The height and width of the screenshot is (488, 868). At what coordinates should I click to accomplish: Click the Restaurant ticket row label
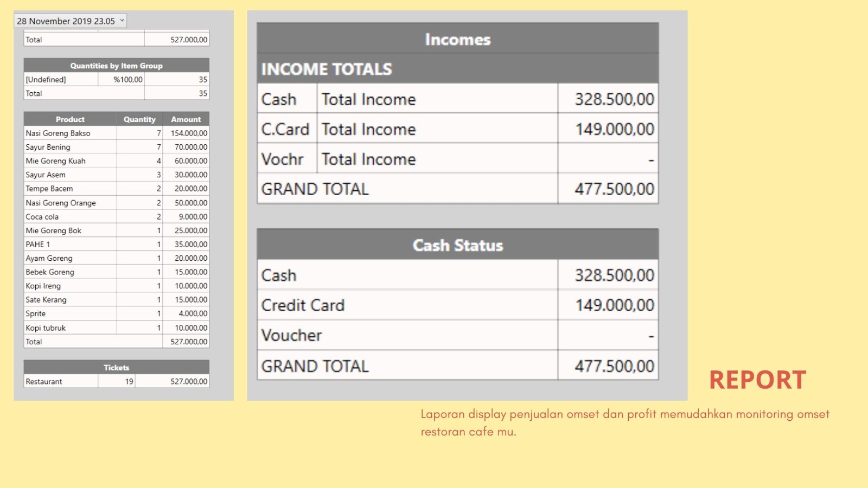[x=44, y=382]
